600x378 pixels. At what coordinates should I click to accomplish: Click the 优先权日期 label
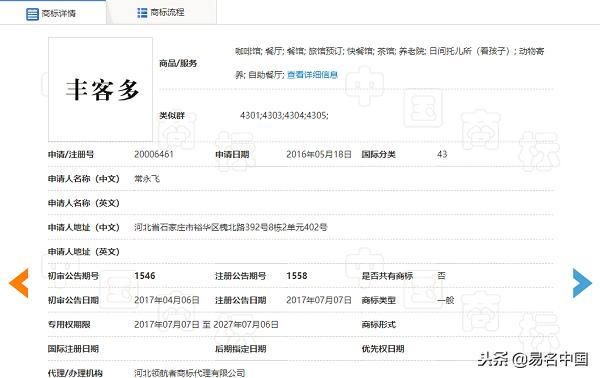[383, 349]
